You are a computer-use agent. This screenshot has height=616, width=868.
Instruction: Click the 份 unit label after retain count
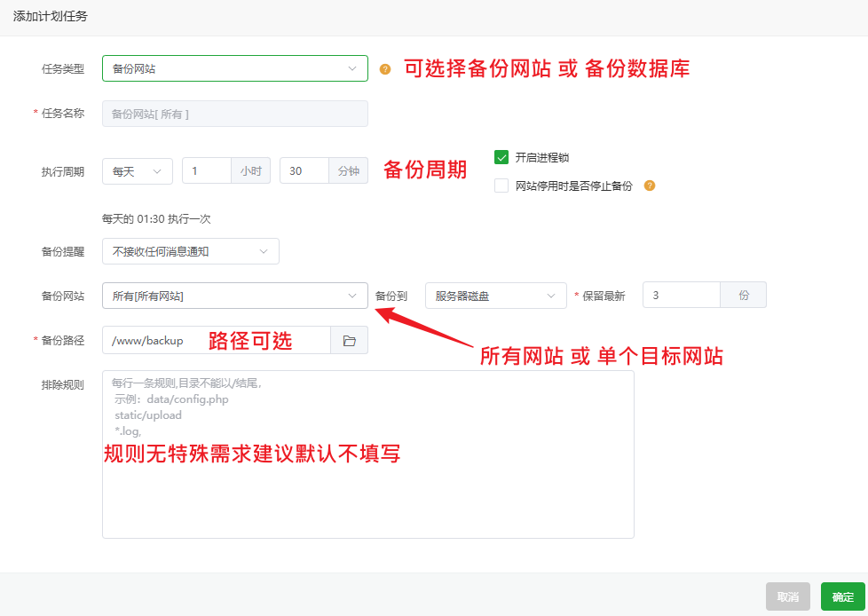tap(743, 296)
